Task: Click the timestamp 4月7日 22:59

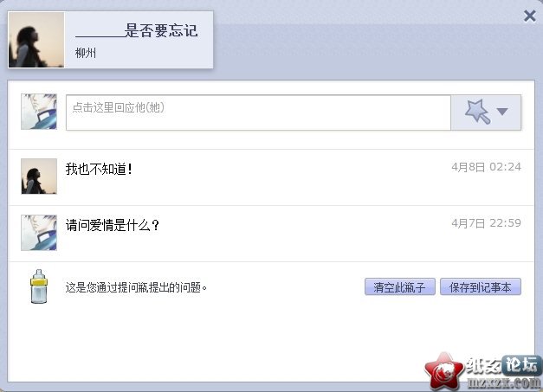Action: click(486, 223)
